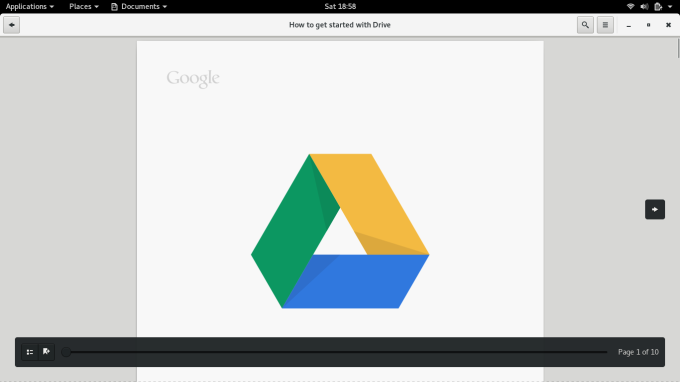
Task: Open the volume speaker indicator
Action: pyautogui.click(x=644, y=7)
